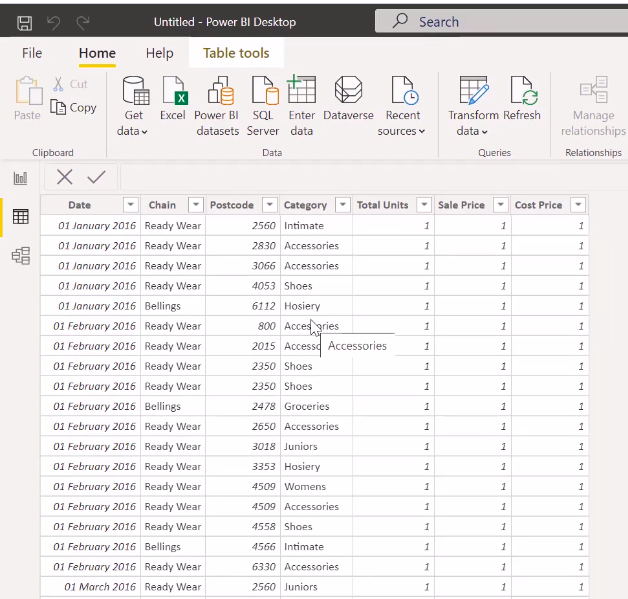
Task: Select postcode cell 2015
Action: (x=243, y=346)
